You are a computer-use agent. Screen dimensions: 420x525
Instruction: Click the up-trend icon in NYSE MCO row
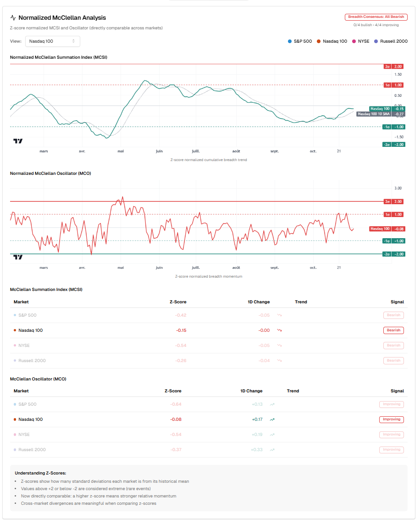tap(272, 435)
